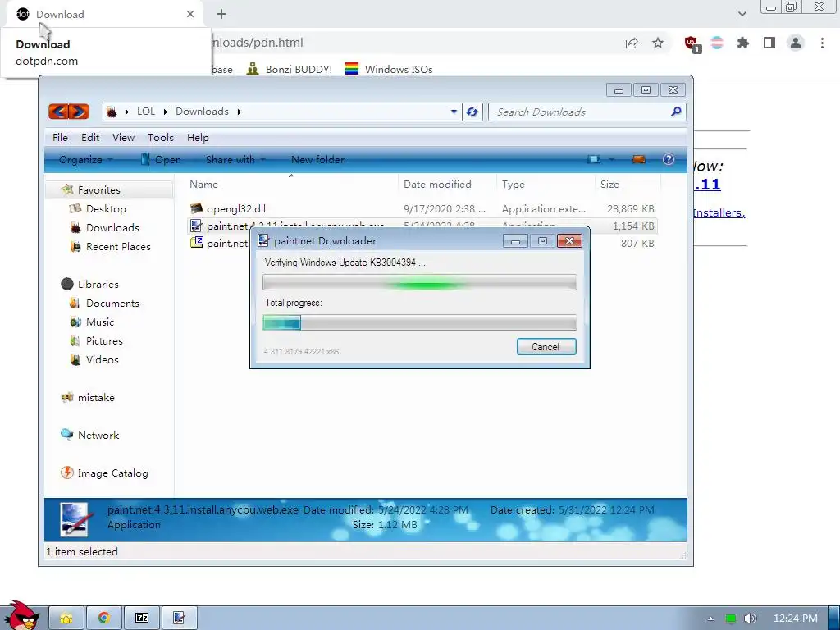This screenshot has width=840, height=630.
Task: Open Videos library in sidebar
Action: click(x=102, y=359)
